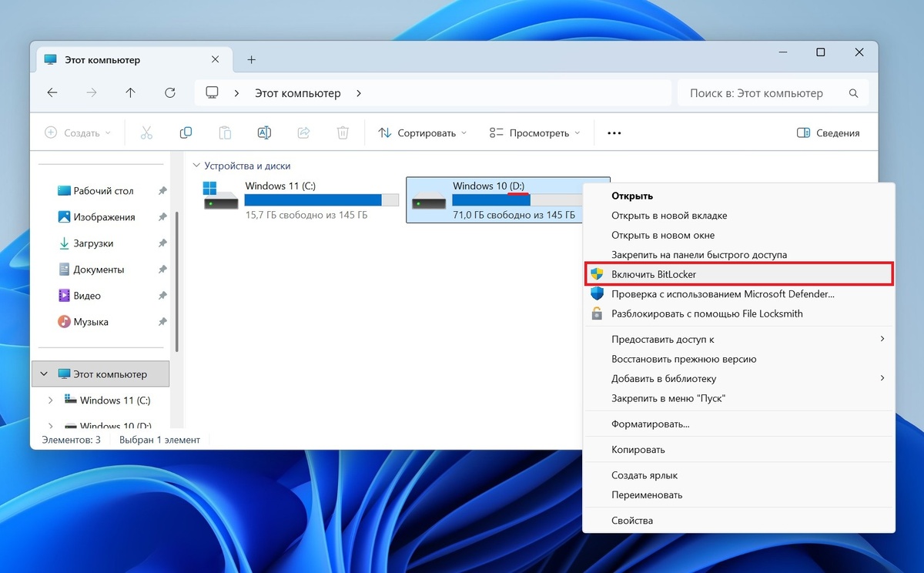Click the monitor icon in address bar

[213, 93]
